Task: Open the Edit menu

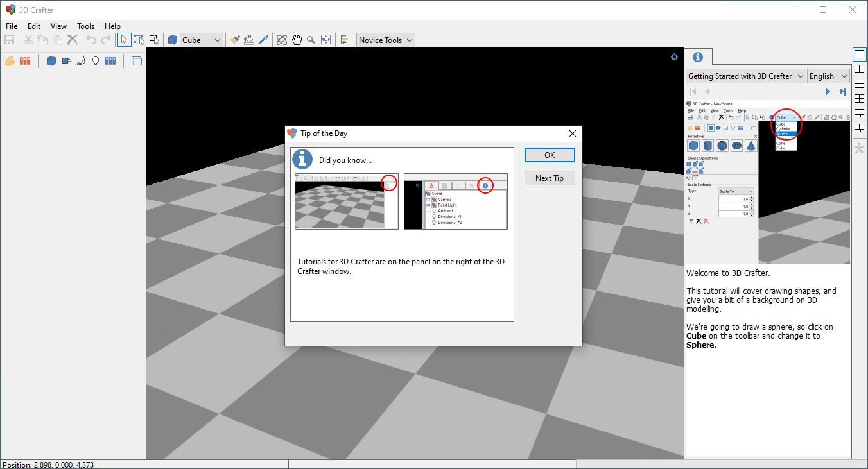Action: 34,26
